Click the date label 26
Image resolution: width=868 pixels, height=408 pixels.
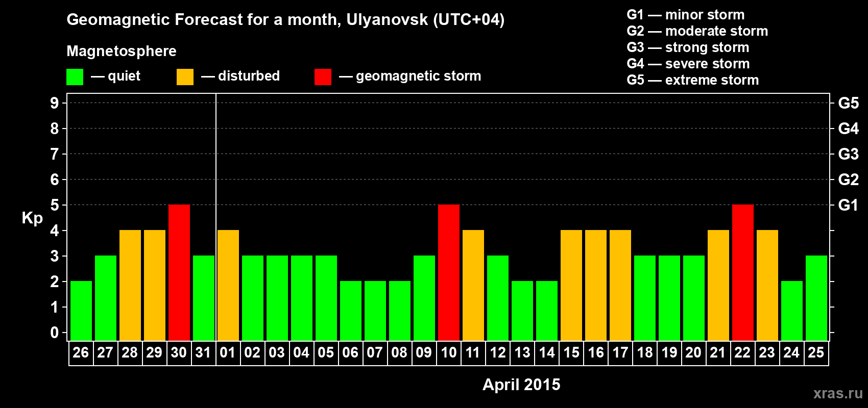(x=81, y=353)
